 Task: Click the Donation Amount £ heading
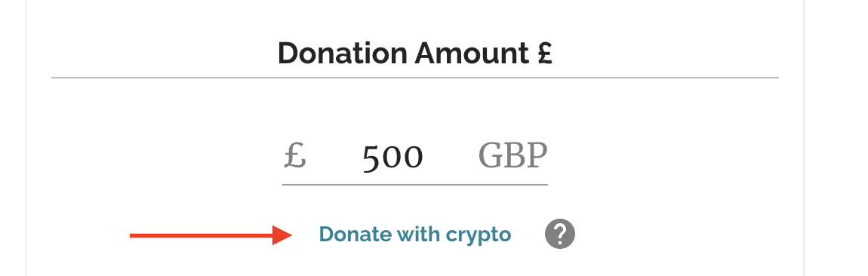[414, 53]
